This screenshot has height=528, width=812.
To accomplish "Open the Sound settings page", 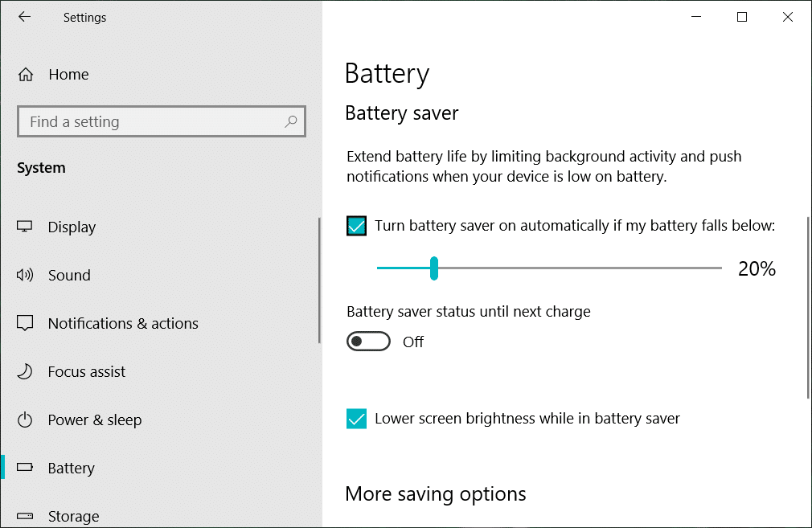I will (69, 275).
